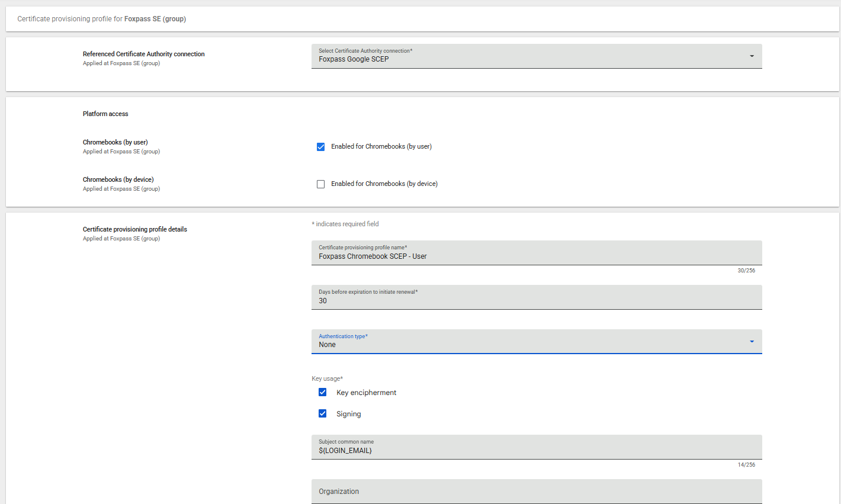Open the Select Certificate Authority connection dropdown

point(537,56)
